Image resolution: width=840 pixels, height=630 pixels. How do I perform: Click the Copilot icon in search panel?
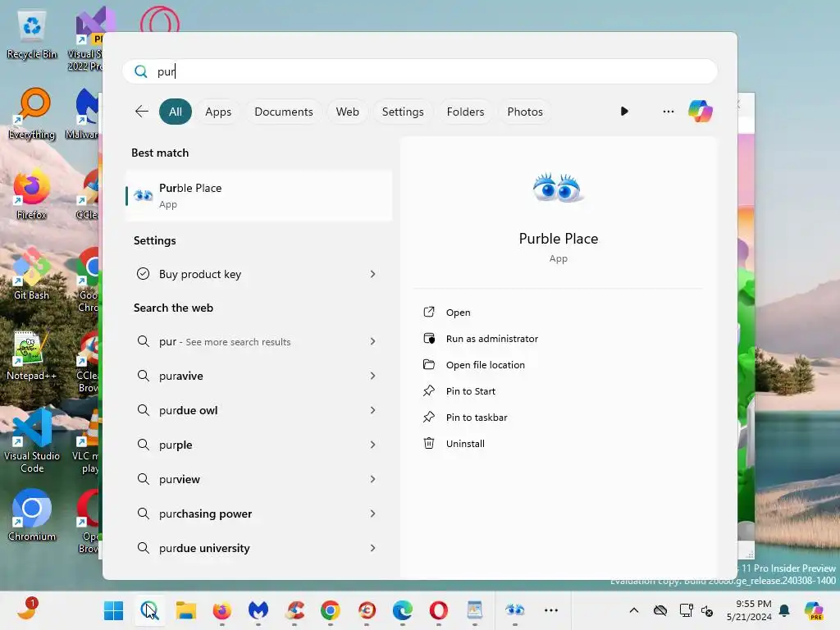701,112
